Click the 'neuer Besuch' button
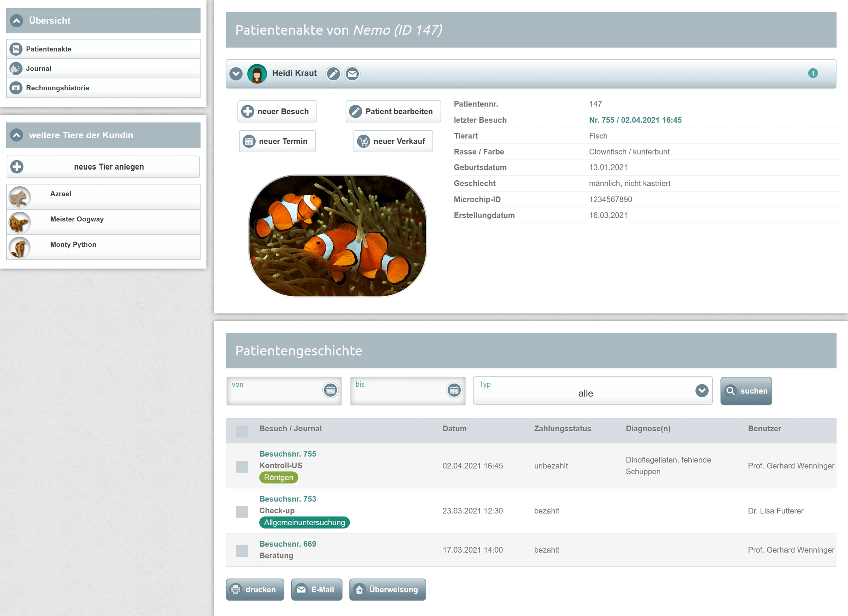This screenshot has height=616, width=848. (x=277, y=111)
